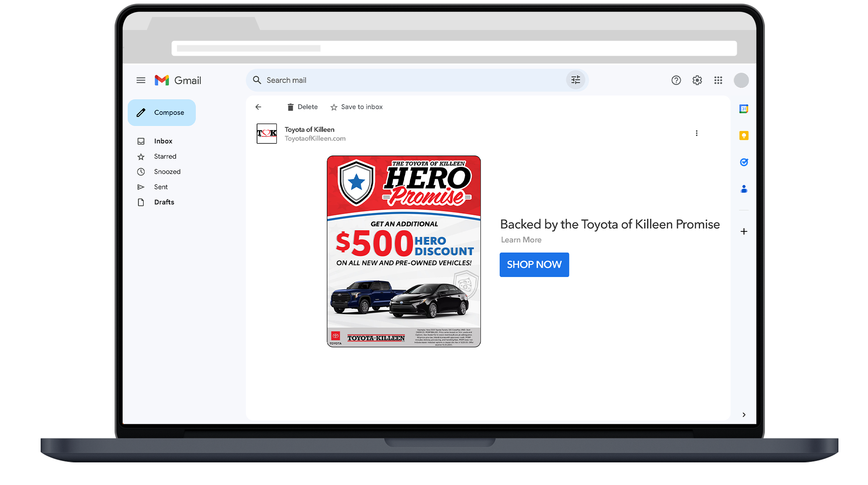Click the Learn More link
The width and height of the screenshot is (868, 485).
(521, 240)
